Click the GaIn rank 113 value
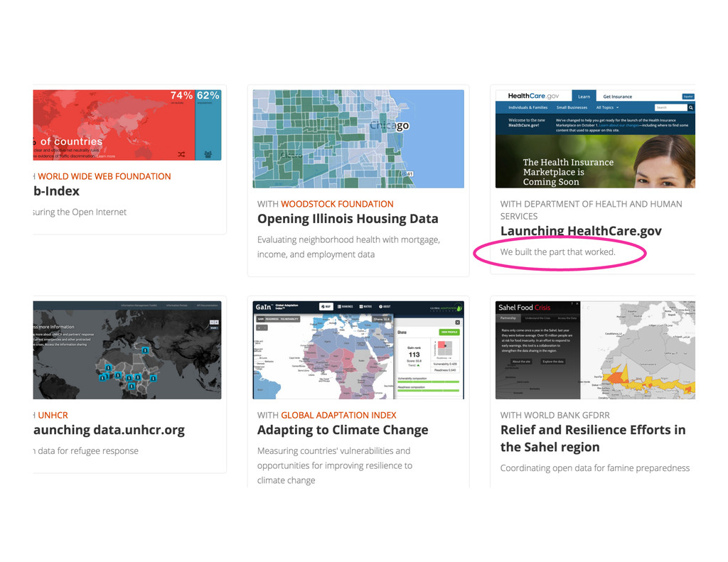 point(414,354)
